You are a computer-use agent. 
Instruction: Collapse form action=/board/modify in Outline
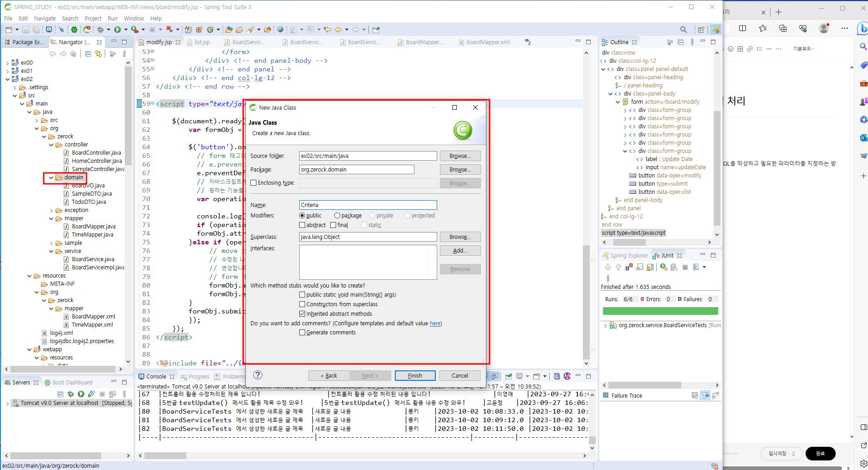[618, 102]
